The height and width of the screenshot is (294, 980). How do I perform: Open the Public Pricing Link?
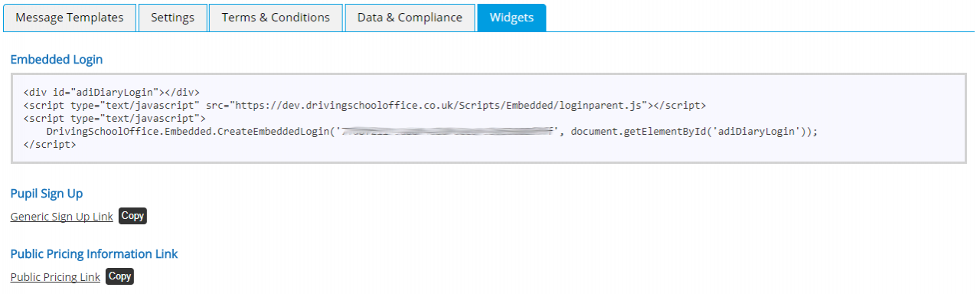pyautogui.click(x=55, y=277)
